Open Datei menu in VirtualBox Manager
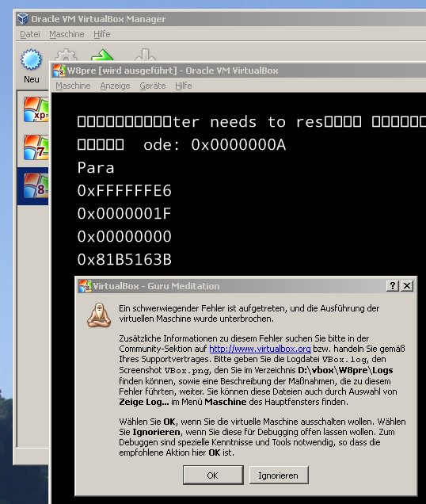426x504 pixels. pyautogui.click(x=30, y=34)
